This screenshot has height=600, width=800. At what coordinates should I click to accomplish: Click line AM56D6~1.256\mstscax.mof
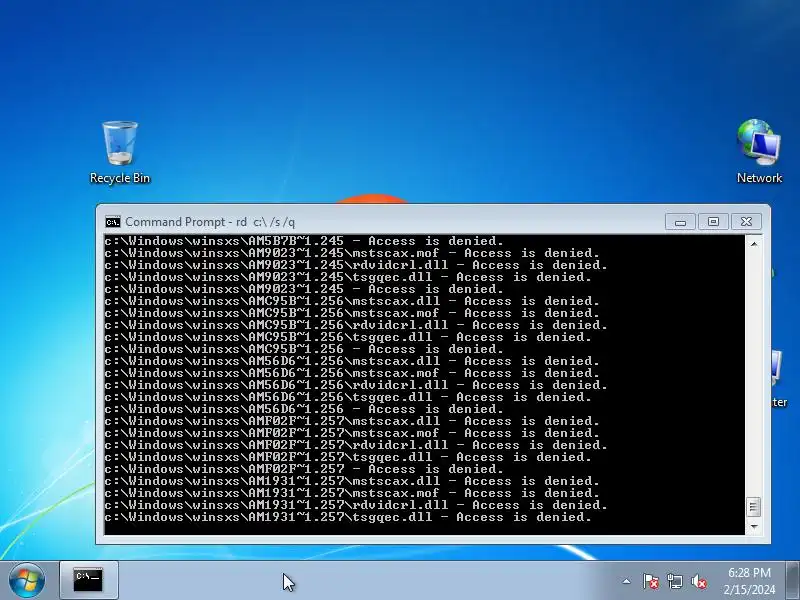tap(352, 373)
